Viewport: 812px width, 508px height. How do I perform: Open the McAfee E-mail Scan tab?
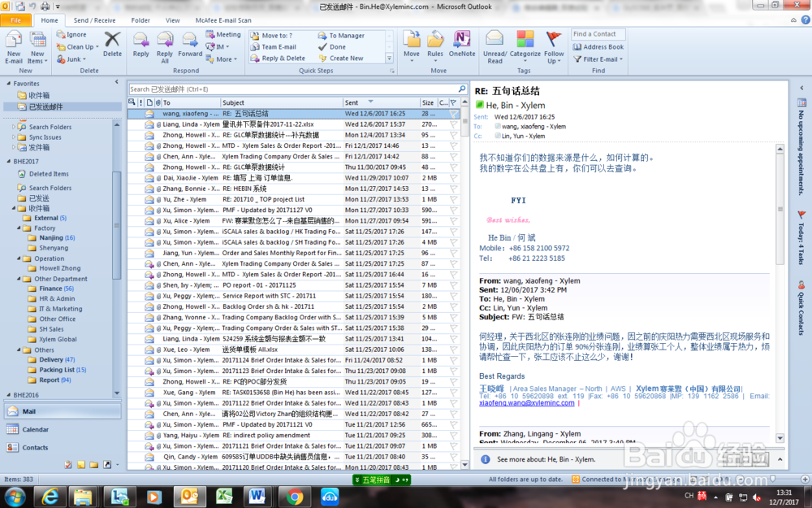coord(223,20)
